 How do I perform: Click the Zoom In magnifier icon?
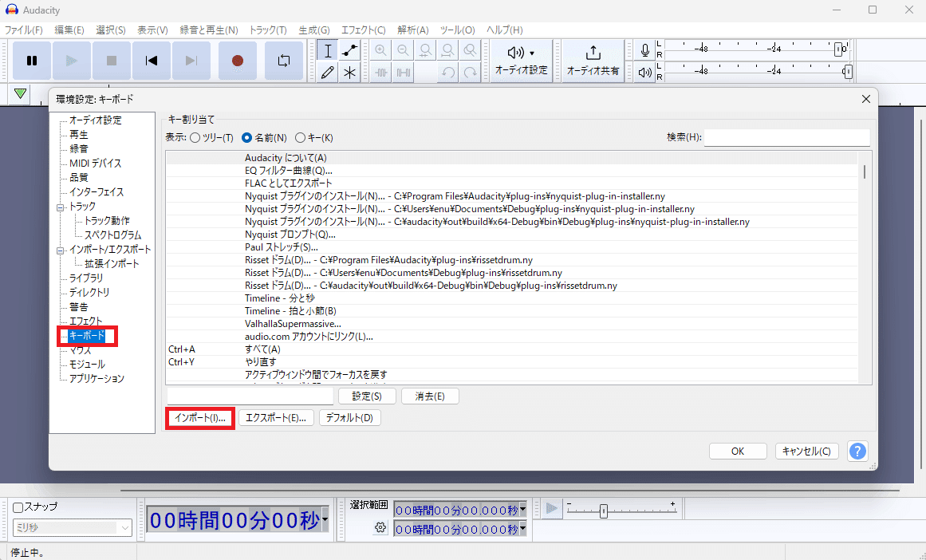(381, 51)
